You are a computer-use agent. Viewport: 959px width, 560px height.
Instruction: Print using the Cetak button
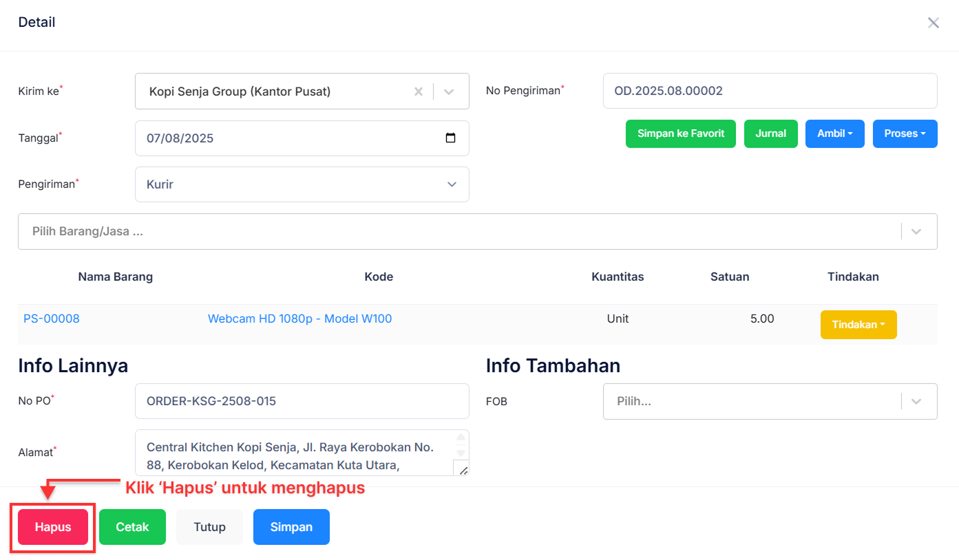(x=132, y=527)
